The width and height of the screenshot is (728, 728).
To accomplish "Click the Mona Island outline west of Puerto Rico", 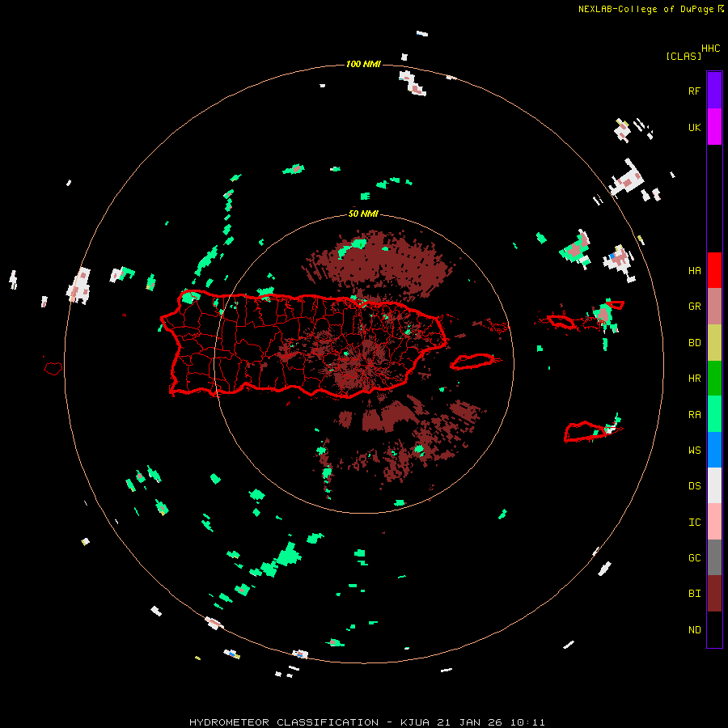I will 53,368.
